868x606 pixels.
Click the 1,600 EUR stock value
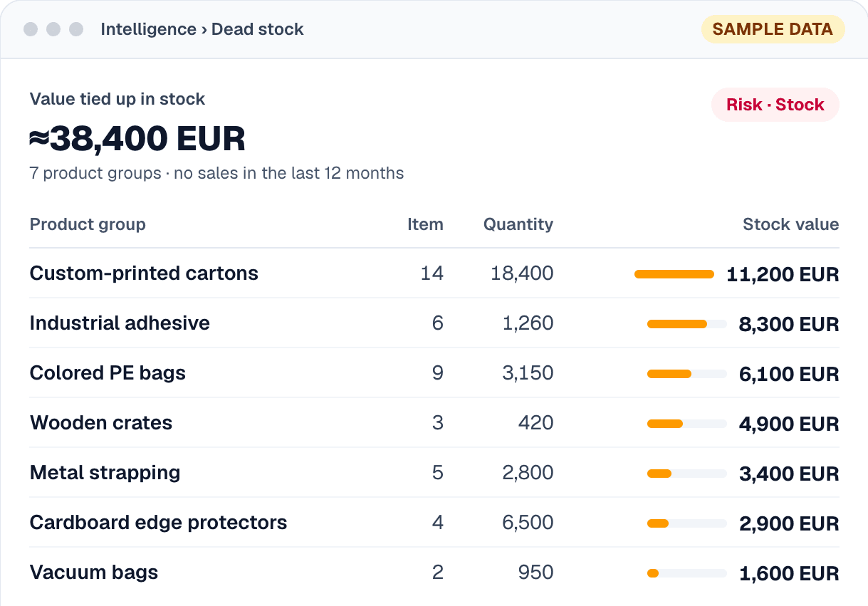789,573
